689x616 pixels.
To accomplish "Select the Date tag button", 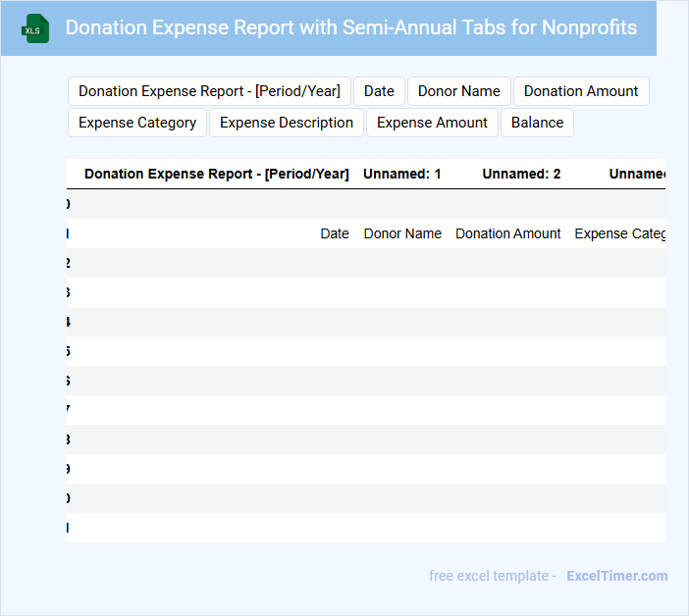I will click(x=379, y=91).
